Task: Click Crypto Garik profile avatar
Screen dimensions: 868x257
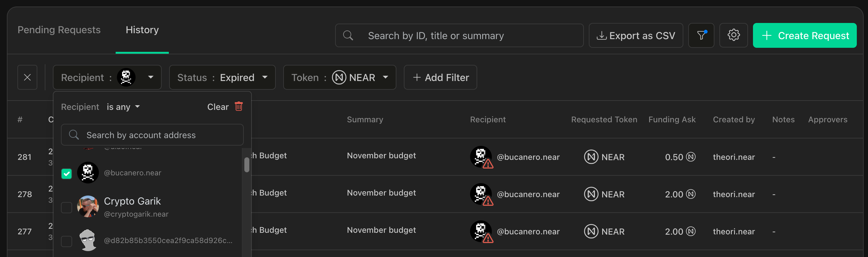Action: [x=88, y=206]
